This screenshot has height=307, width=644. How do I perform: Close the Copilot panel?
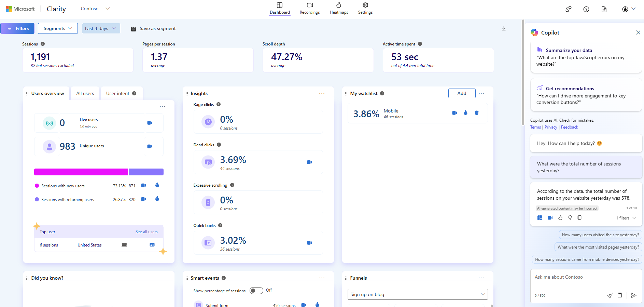pyautogui.click(x=638, y=32)
